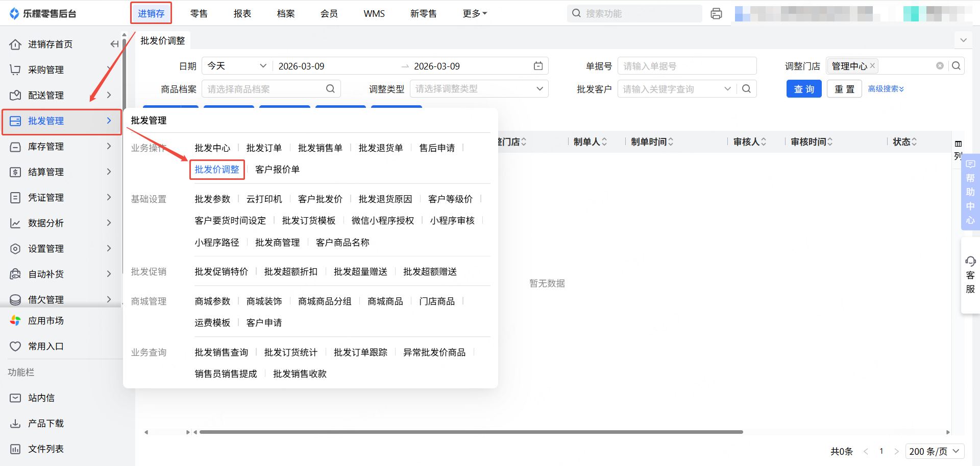This screenshot has width=980, height=466.
Task: Open the 调整类型 dropdown
Action: 479,89
